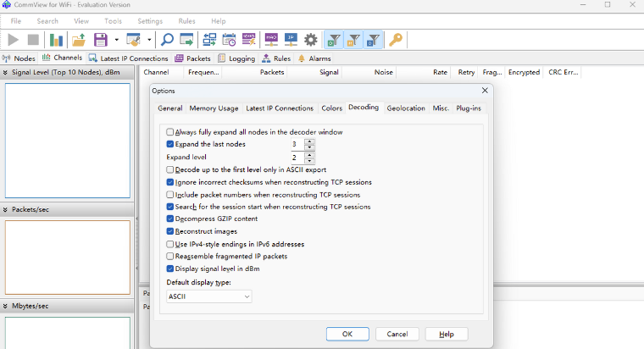644x349 pixels.
Task: Increase the Expand level stepper value
Action: [309, 154]
